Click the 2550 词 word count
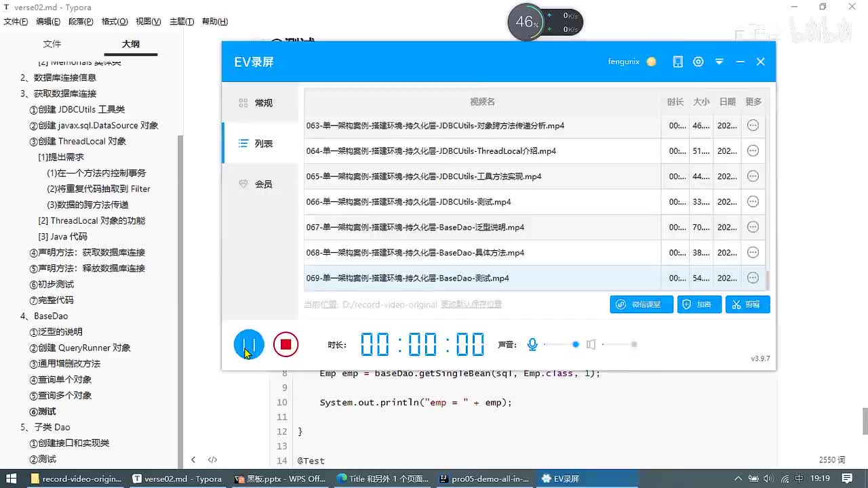The image size is (868, 488). [x=832, y=460]
